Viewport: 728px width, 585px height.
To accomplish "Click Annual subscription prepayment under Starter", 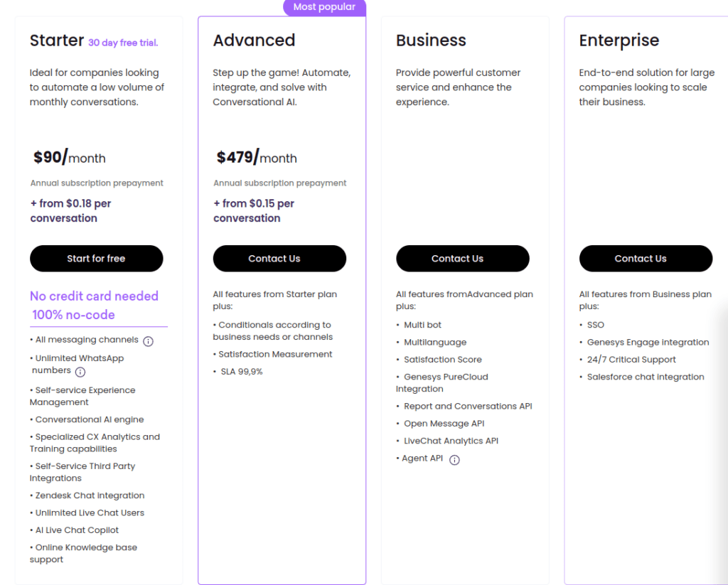I will click(x=97, y=183).
